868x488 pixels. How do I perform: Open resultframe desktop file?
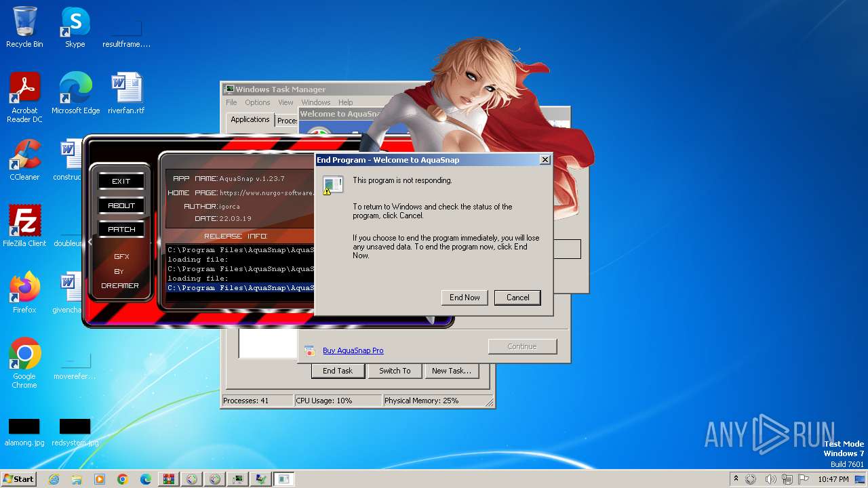pyautogui.click(x=126, y=33)
